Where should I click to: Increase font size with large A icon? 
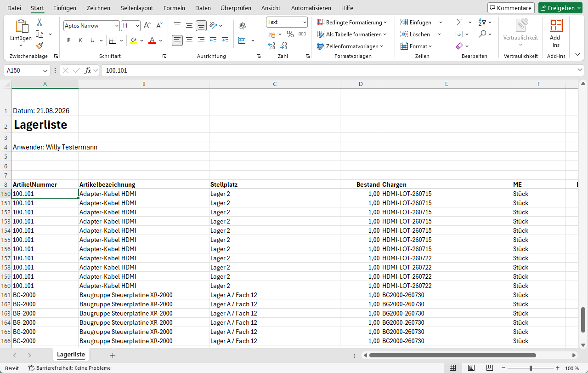(x=147, y=26)
